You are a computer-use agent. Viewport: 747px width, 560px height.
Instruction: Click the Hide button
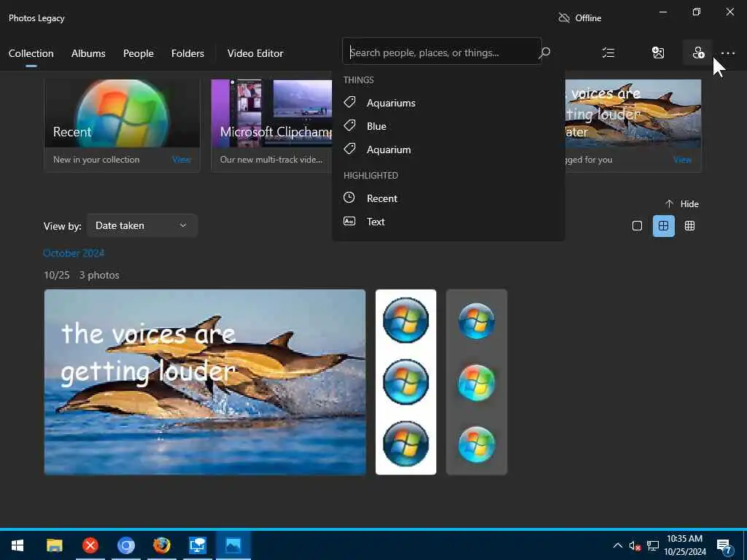pyautogui.click(x=682, y=204)
